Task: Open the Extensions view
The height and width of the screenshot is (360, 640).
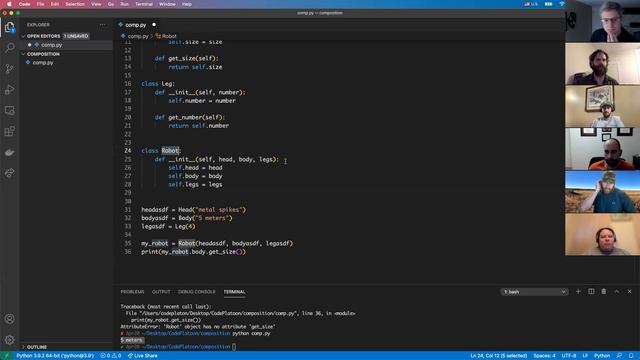Action: pos(9,131)
